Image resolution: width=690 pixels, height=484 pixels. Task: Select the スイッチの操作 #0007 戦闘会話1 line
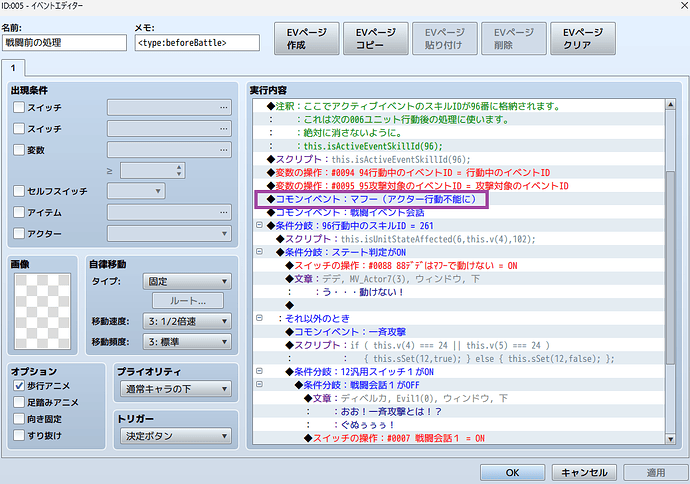459,438
